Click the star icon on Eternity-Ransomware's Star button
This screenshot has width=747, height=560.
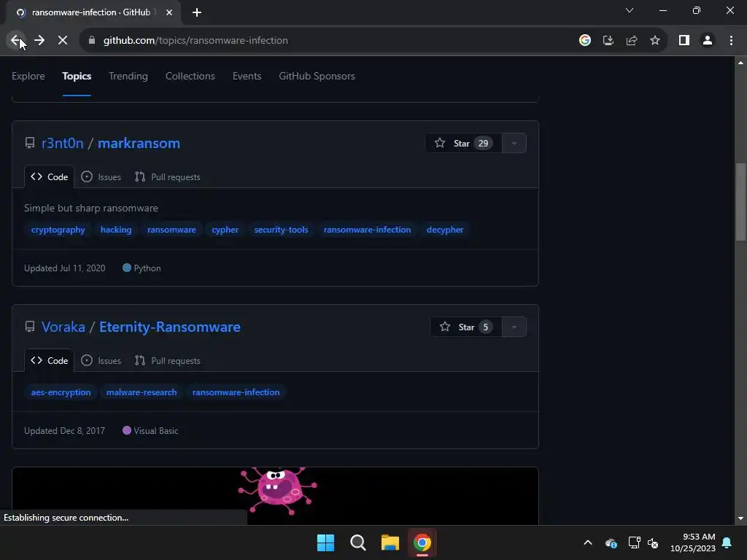444,327
